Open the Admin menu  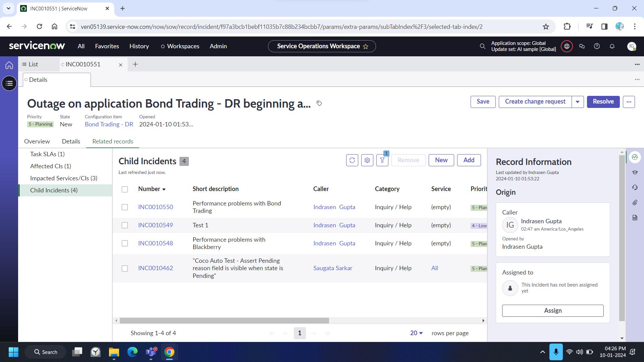click(x=218, y=46)
